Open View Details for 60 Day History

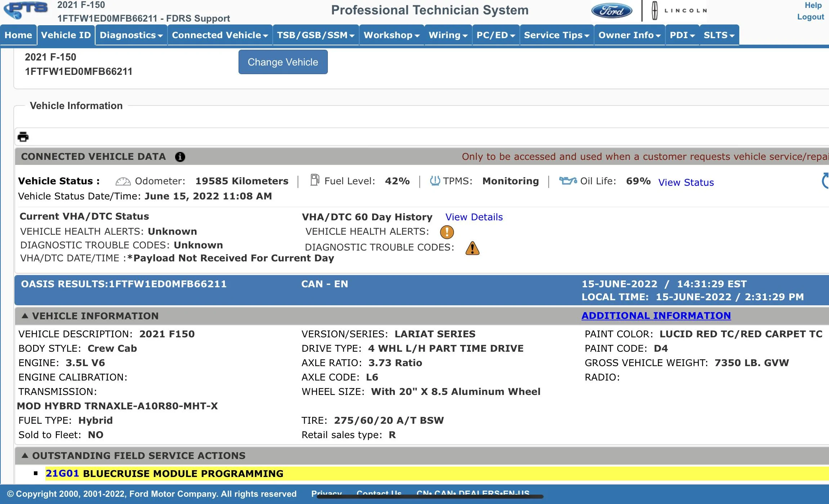[x=474, y=217]
